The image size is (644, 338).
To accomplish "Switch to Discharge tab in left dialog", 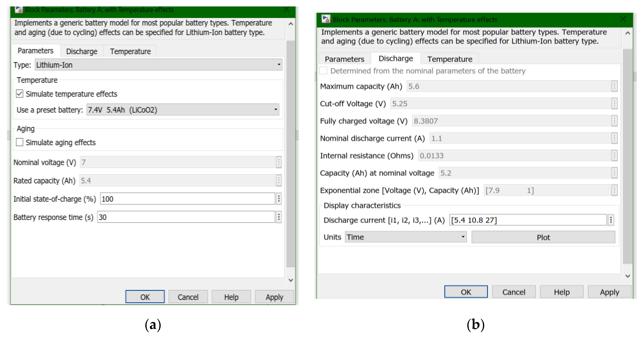I will (x=82, y=51).
